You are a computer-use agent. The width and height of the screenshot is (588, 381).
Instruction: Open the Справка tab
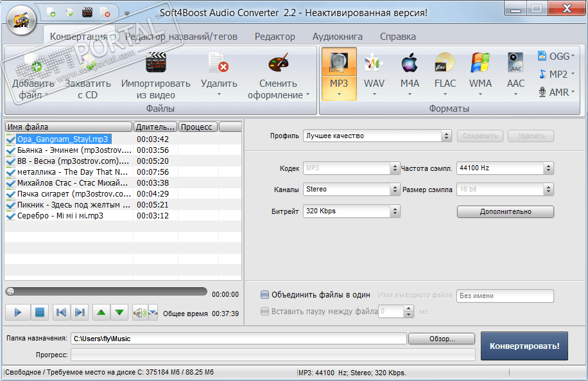pos(398,37)
